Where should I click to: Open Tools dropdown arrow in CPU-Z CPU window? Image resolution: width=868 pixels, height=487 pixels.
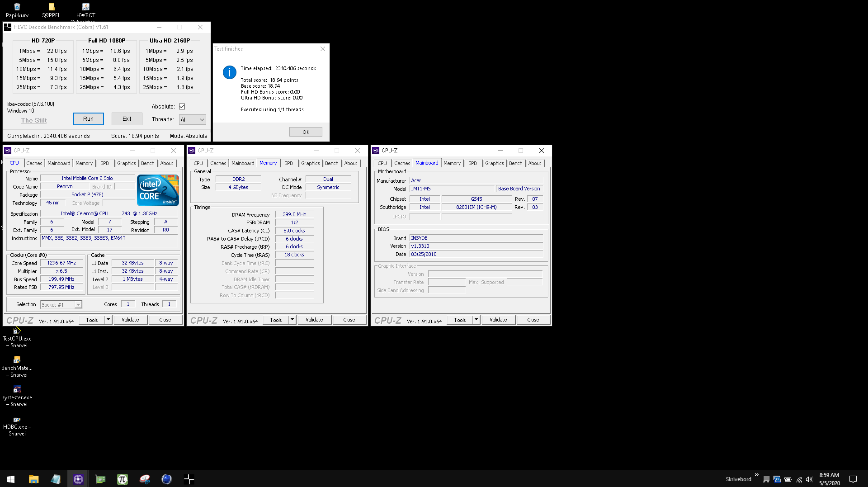108,320
